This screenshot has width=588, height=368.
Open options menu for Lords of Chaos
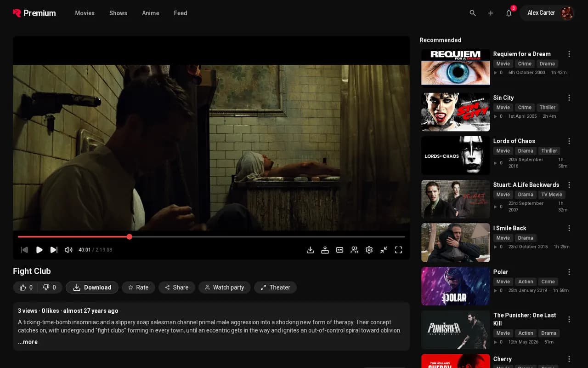click(569, 141)
